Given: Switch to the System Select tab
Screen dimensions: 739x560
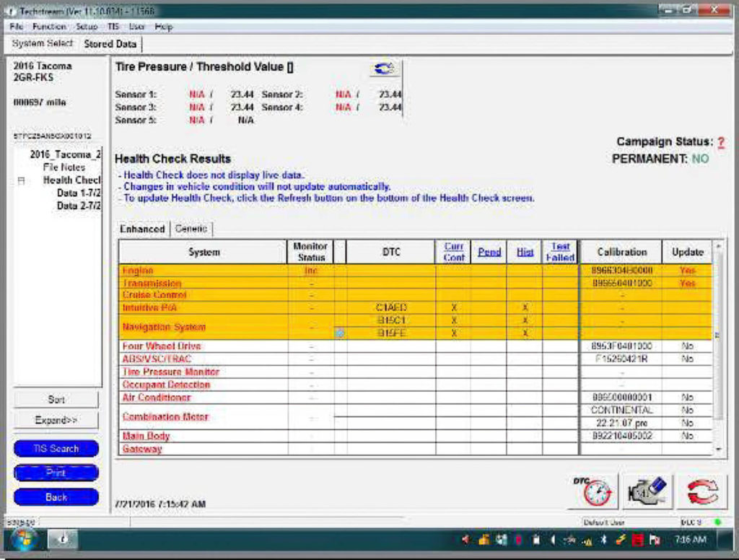Looking at the screenshot, I should click(x=43, y=44).
